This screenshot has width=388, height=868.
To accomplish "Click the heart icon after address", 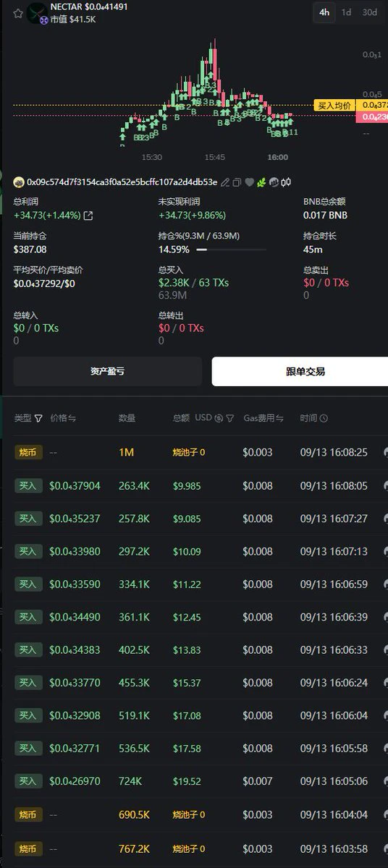I will (x=249, y=182).
